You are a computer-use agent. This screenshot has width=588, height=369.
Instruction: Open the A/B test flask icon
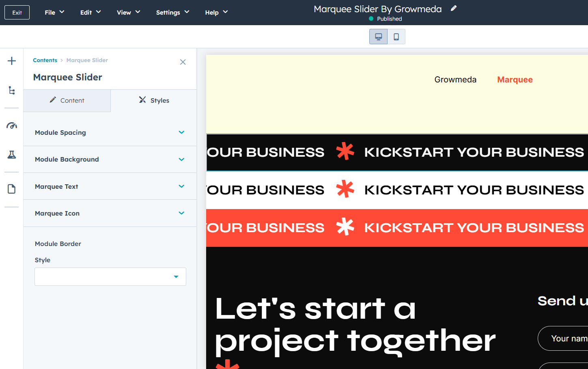click(x=12, y=155)
